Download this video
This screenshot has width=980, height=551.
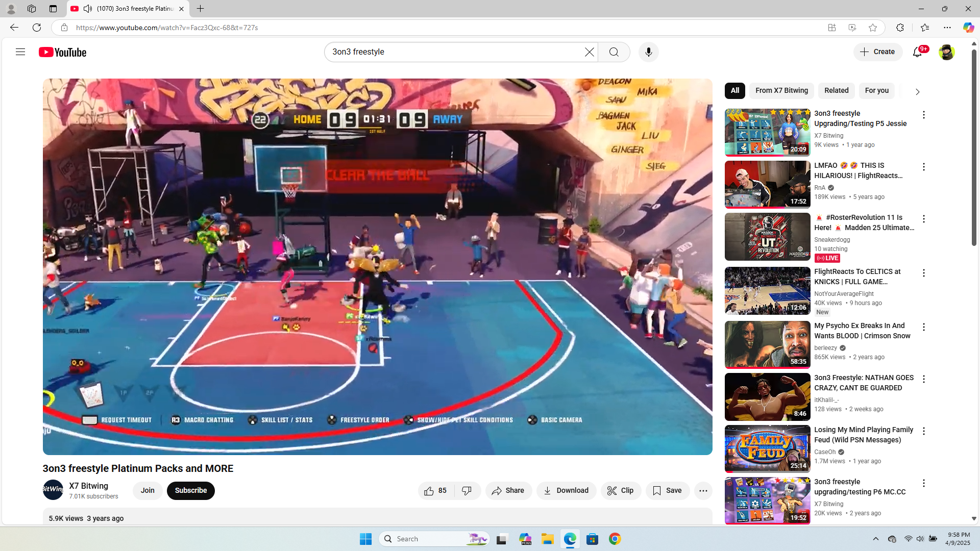coord(566,491)
